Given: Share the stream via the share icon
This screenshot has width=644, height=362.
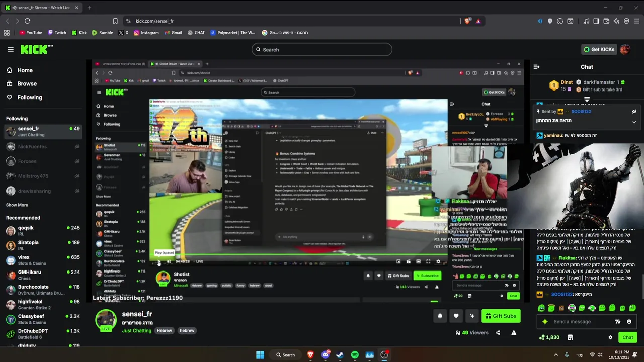Looking at the screenshot, I should [498, 332].
